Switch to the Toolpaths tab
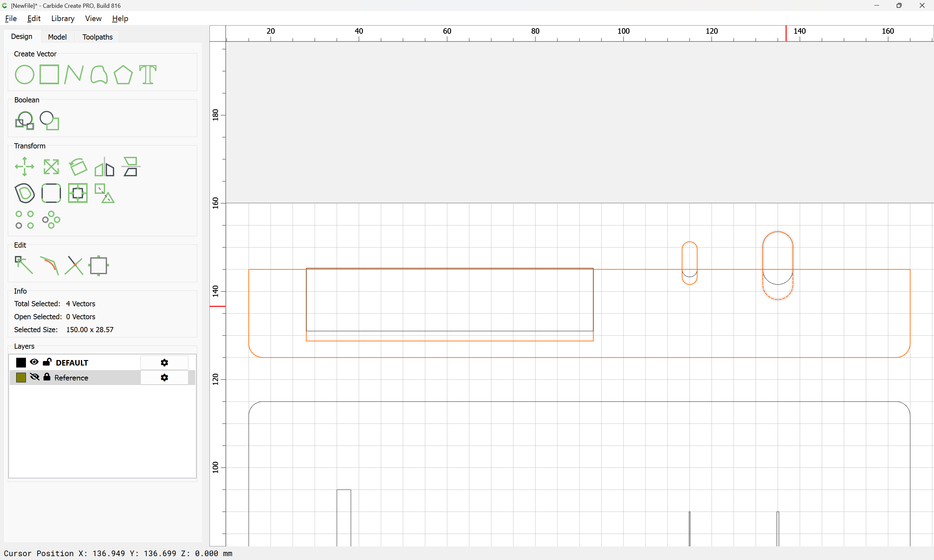 click(x=97, y=37)
